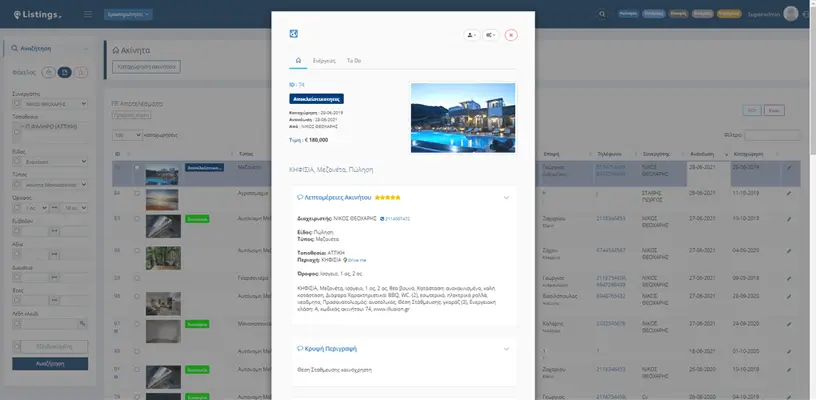This screenshot has height=400, width=816.
Task: Click the green badge on listing row 83
Action: coord(197,219)
